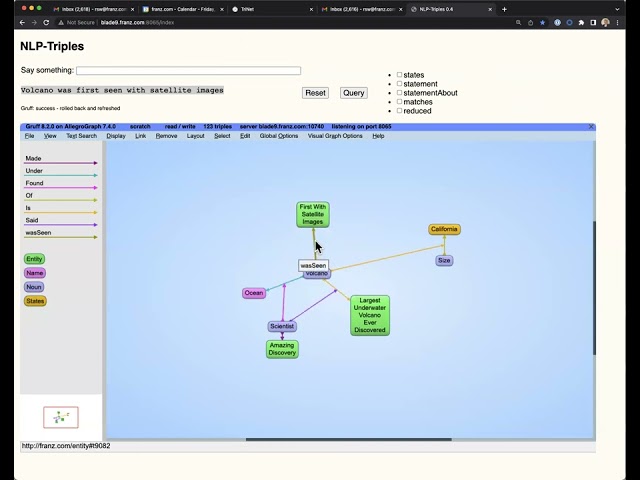Click the Entity legend node type

(x=34, y=259)
